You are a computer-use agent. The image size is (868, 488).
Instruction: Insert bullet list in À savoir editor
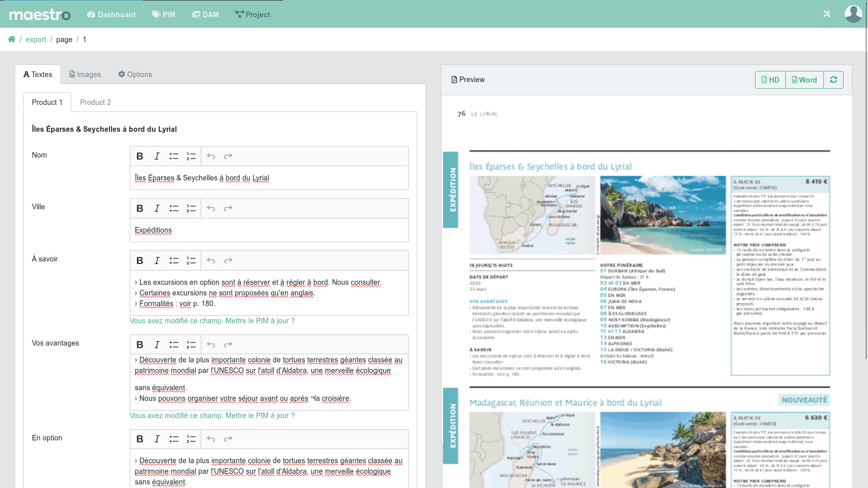click(x=174, y=261)
